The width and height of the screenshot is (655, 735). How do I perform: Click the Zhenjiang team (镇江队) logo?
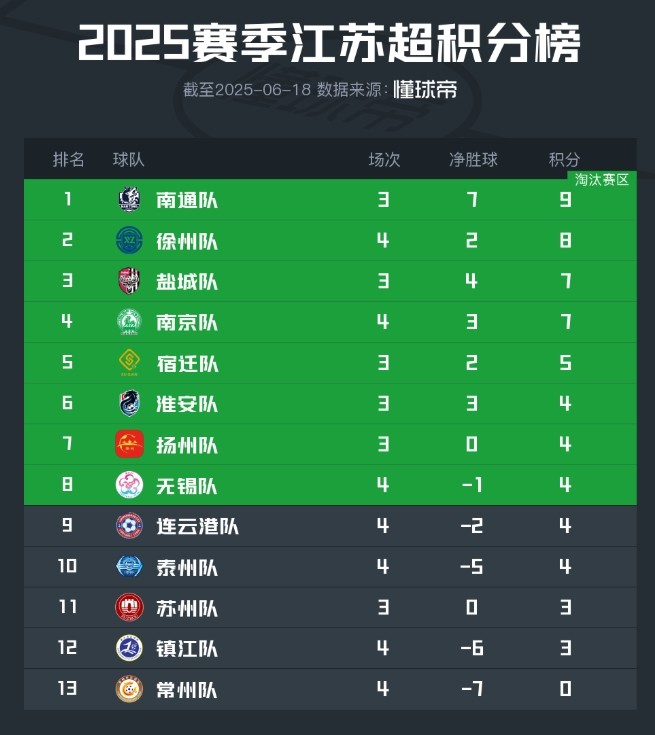click(x=129, y=648)
